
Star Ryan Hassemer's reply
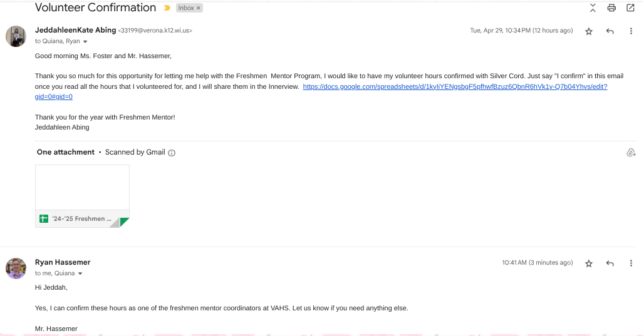[589, 263]
